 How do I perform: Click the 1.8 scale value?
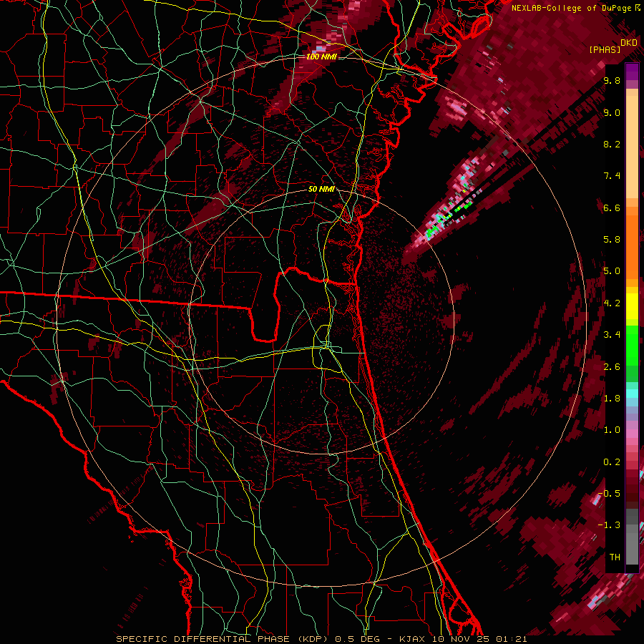point(612,399)
